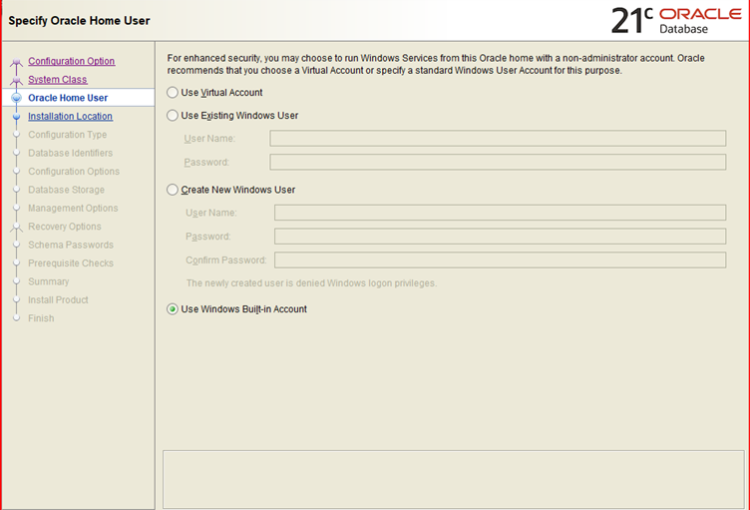Click the existing user Password field

[x=497, y=162]
